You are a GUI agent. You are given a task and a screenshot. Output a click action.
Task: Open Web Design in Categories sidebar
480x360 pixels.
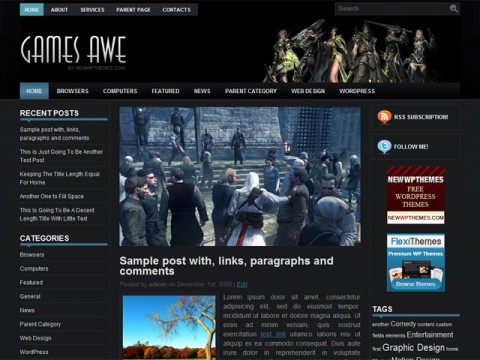coord(36,338)
